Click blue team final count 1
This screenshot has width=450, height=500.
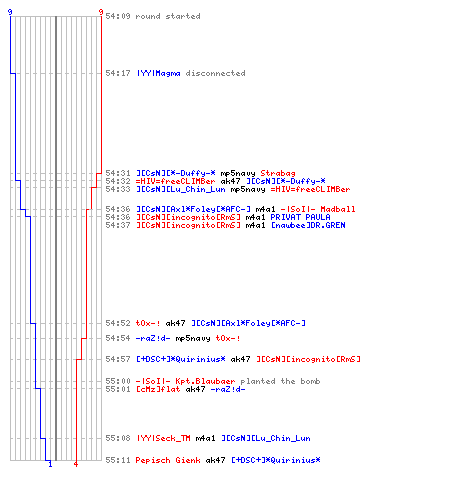click(50, 464)
